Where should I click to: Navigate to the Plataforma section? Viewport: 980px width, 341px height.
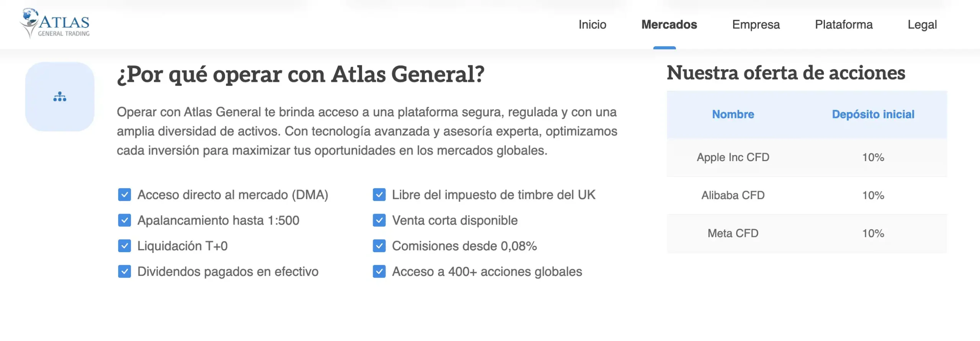pyautogui.click(x=844, y=24)
